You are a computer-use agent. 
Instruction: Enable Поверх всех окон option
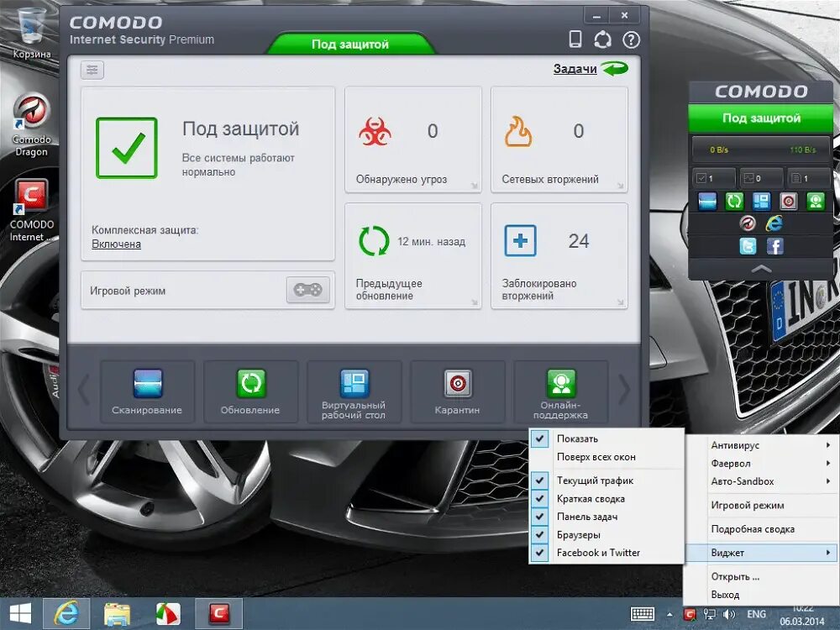[x=606, y=457]
